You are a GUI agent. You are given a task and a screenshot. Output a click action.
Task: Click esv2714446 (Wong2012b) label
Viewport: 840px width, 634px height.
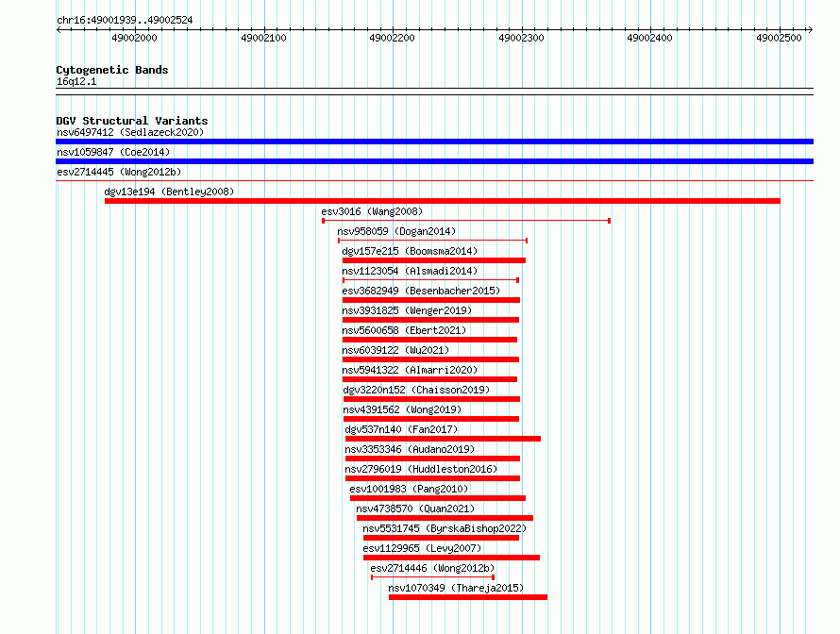pos(432,568)
